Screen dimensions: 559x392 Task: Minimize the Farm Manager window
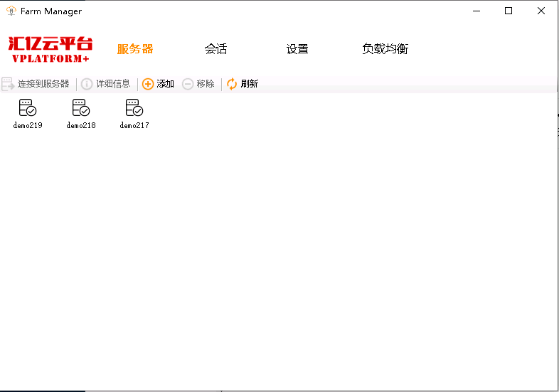pyautogui.click(x=476, y=11)
